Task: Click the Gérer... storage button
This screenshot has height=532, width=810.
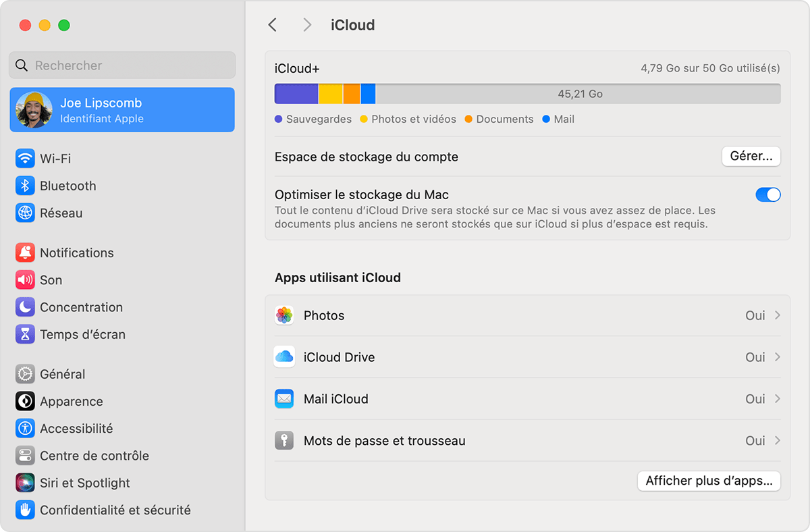Action: point(751,157)
